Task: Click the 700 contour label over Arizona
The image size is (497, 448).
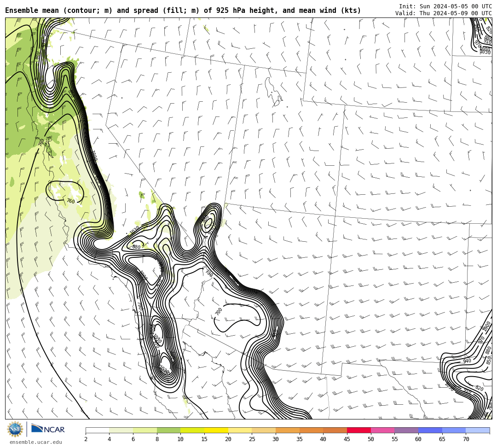Action: coord(219,311)
